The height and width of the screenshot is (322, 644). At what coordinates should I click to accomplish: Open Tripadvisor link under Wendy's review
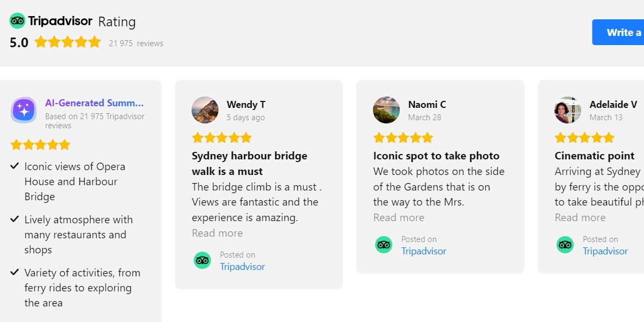tap(243, 267)
